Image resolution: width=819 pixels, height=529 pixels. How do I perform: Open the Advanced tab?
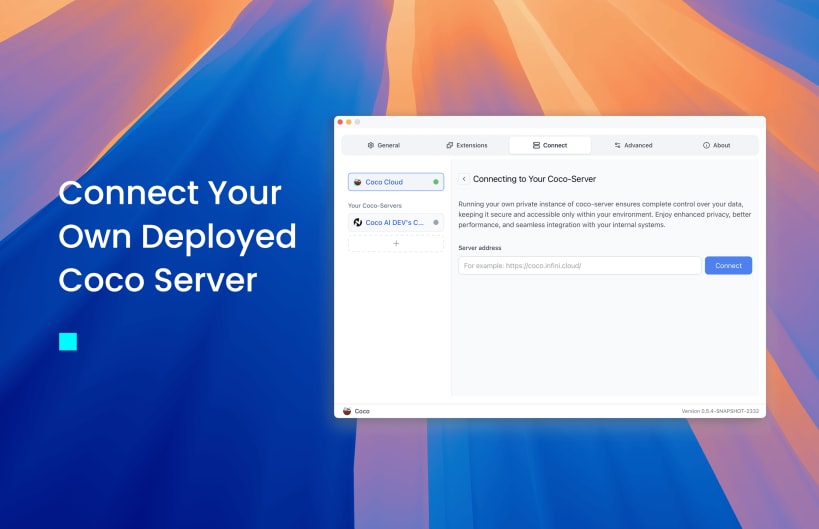(633, 145)
